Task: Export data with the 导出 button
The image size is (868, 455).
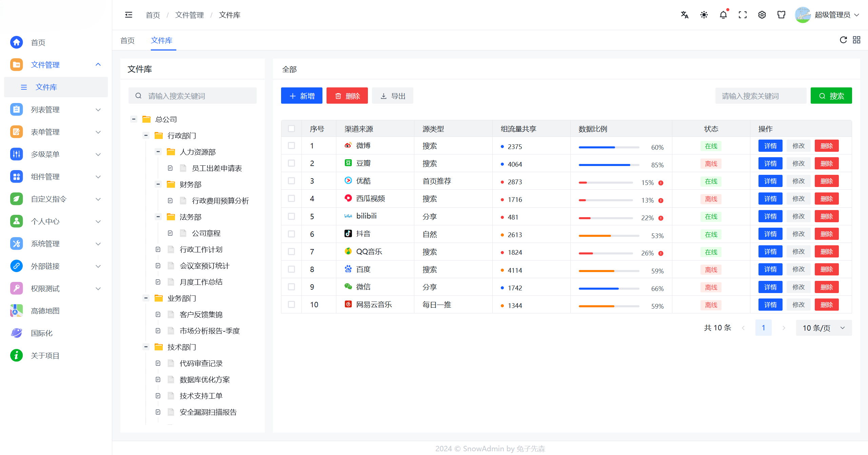Action: pos(392,96)
